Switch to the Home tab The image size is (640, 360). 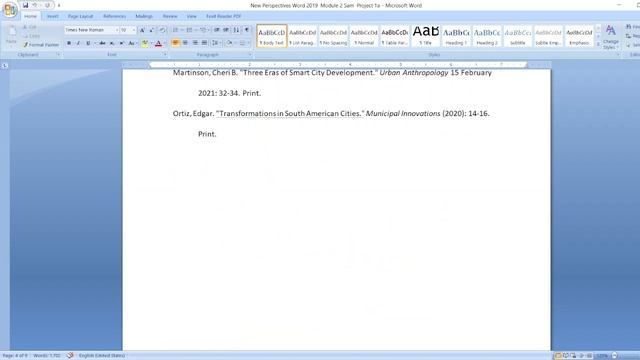30,16
